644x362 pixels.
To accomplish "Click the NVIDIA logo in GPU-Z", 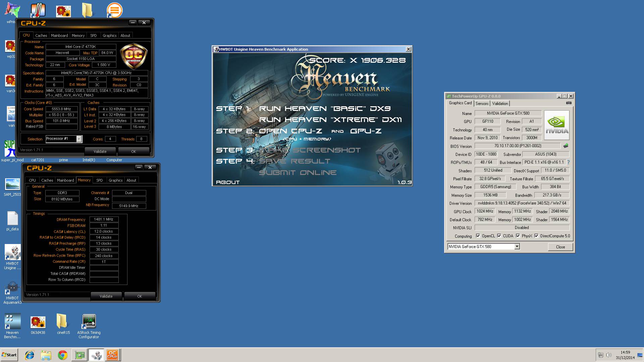I will pos(557,125).
